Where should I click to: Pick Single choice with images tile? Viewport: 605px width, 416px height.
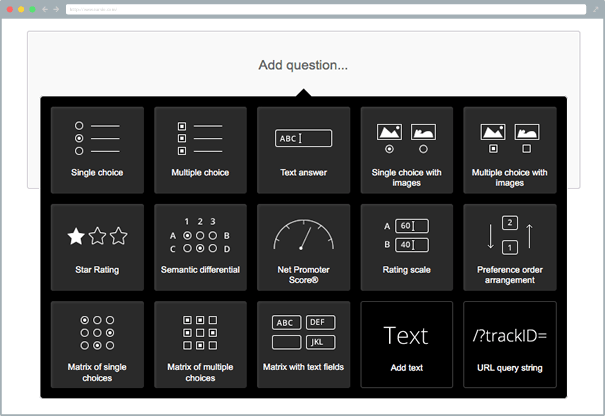(x=406, y=150)
